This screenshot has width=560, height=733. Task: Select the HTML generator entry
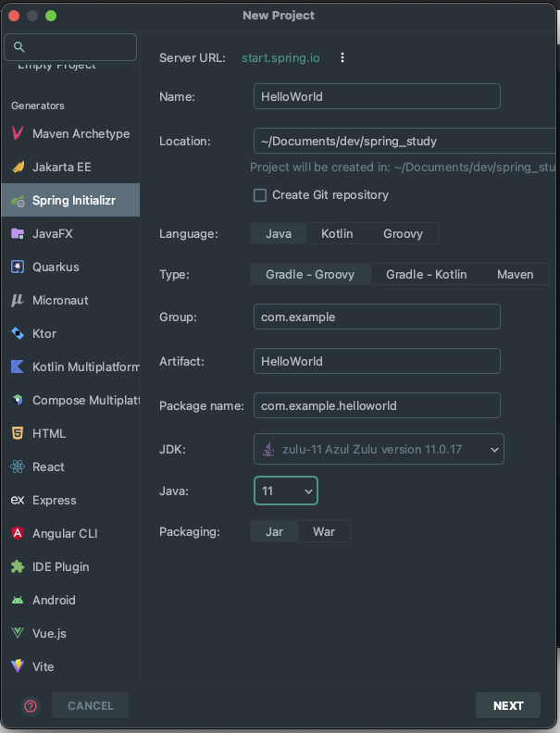70,433
